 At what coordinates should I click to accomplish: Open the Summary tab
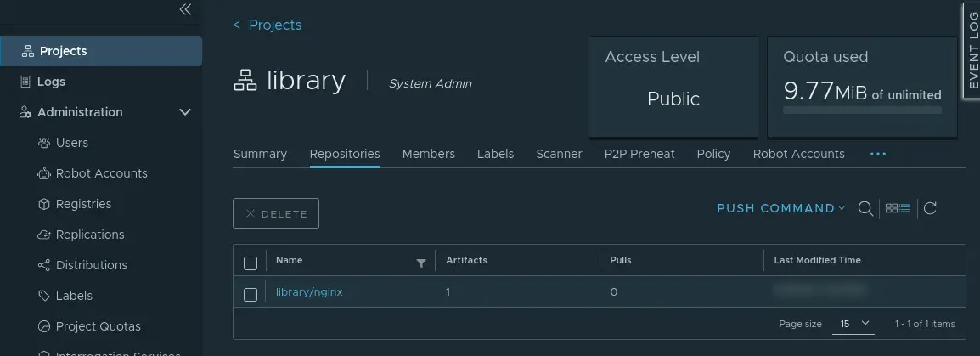(x=260, y=154)
